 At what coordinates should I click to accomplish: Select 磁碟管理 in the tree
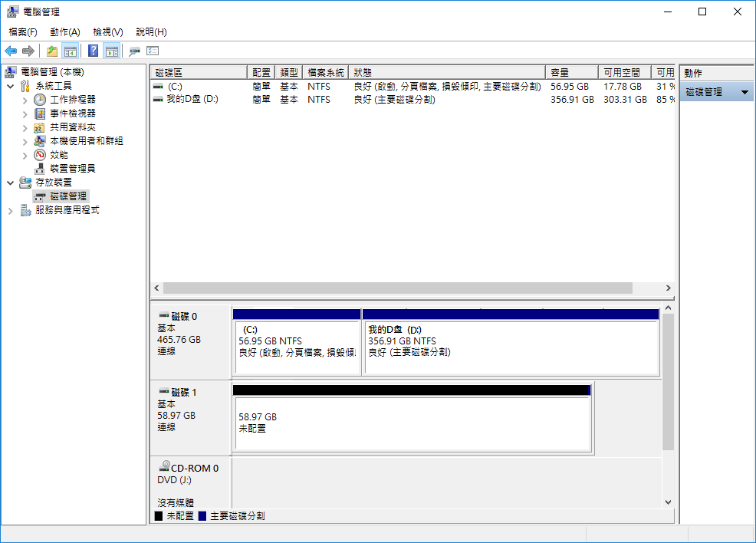68,196
